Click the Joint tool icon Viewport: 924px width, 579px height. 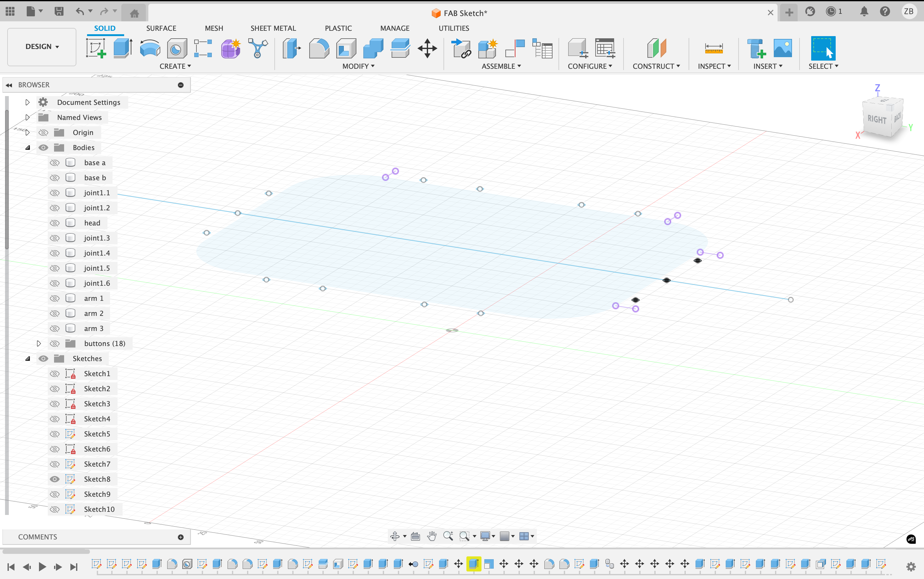point(515,48)
